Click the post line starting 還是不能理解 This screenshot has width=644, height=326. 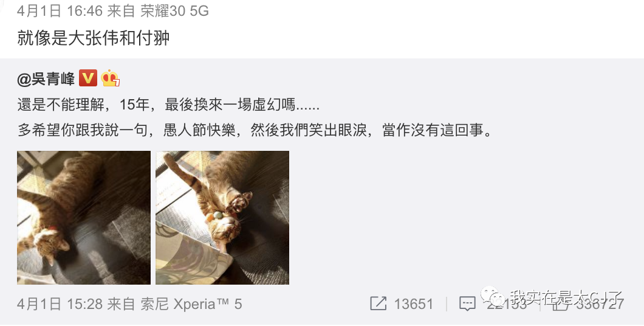pos(168,105)
